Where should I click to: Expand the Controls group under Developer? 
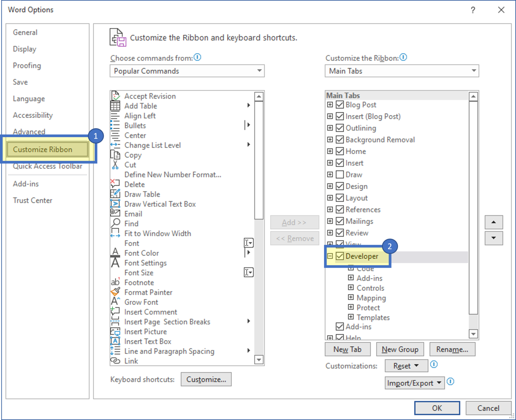351,288
